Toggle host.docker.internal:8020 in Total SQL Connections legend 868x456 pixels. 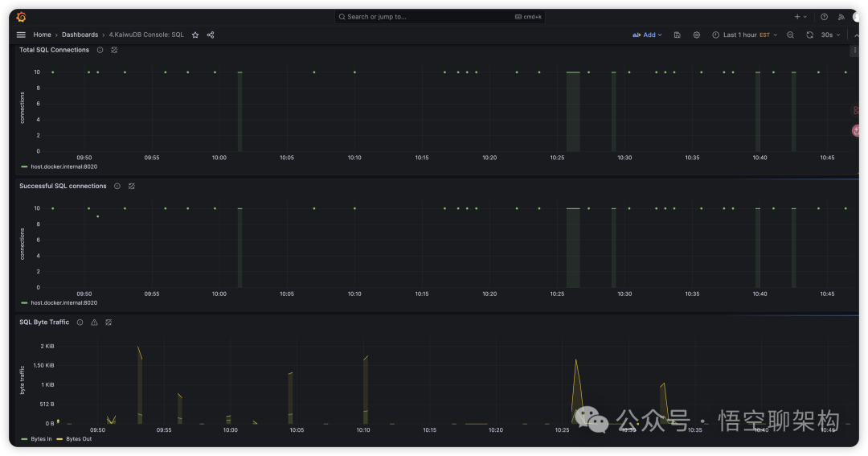pyautogui.click(x=63, y=166)
